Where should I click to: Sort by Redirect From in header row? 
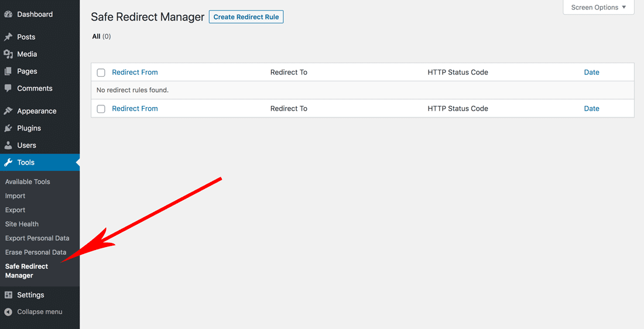tap(135, 72)
